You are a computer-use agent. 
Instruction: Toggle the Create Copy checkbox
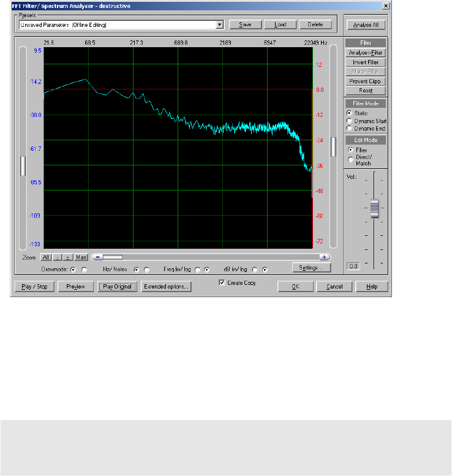click(x=222, y=282)
